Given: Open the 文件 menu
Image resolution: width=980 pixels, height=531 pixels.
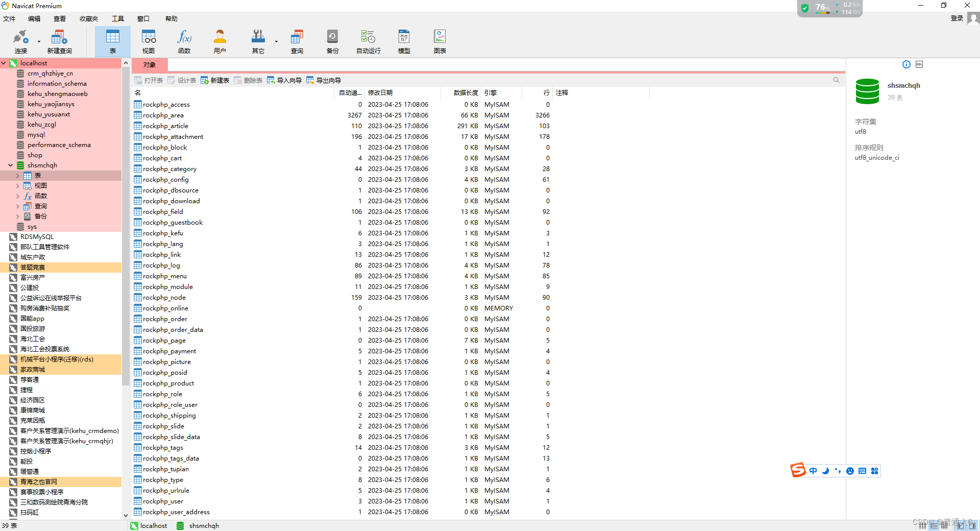Looking at the screenshot, I should (x=9, y=18).
